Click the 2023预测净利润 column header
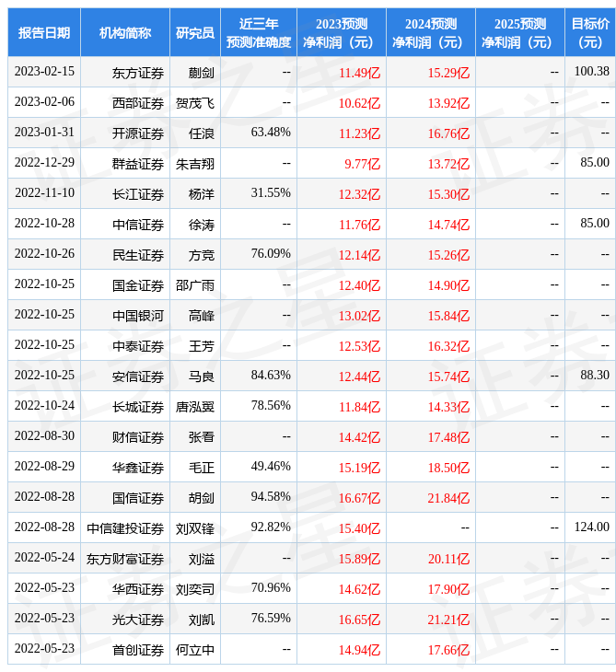 tap(342, 32)
